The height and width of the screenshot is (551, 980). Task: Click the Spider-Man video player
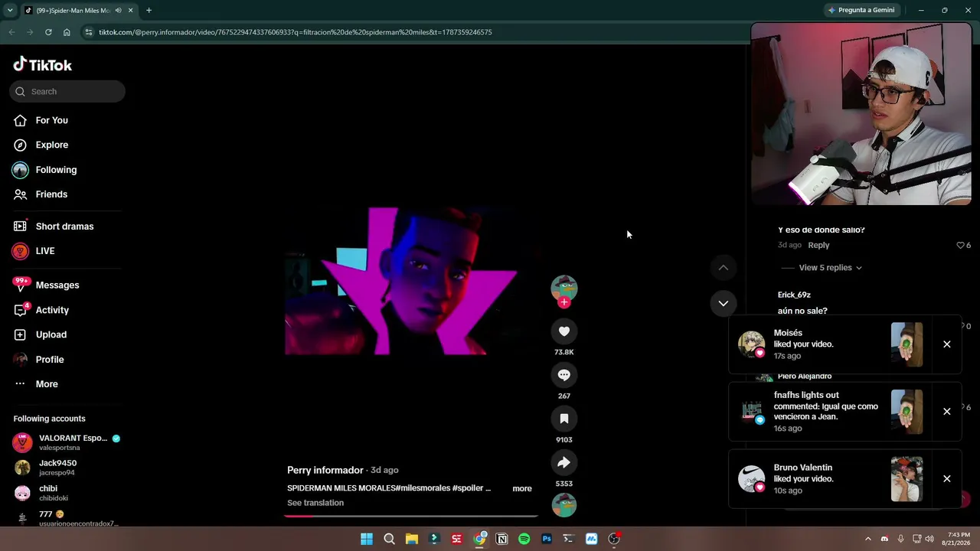411,281
